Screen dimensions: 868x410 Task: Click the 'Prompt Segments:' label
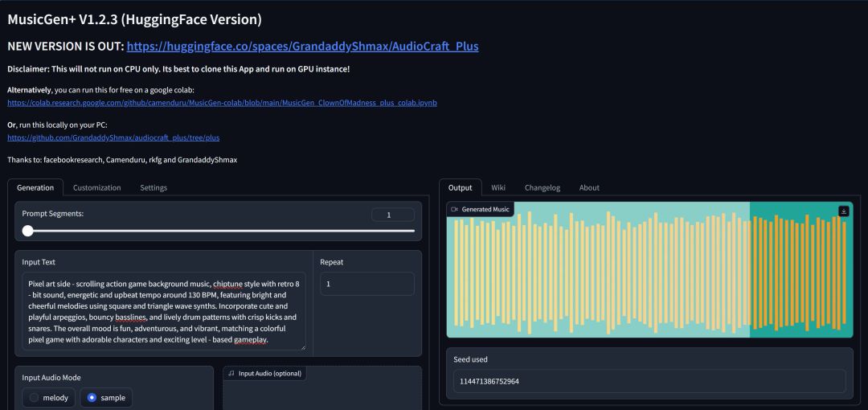click(52, 213)
